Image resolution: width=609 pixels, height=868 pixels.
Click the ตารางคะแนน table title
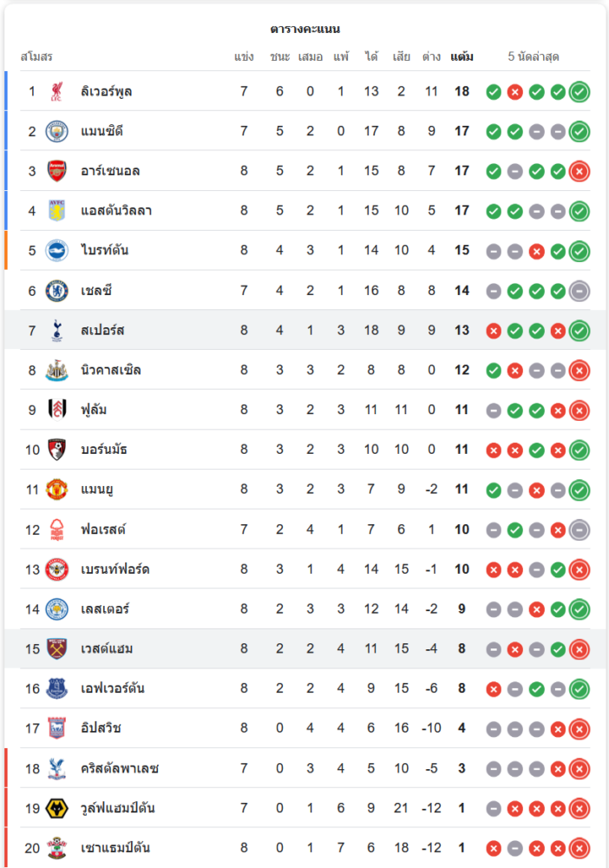click(x=304, y=30)
